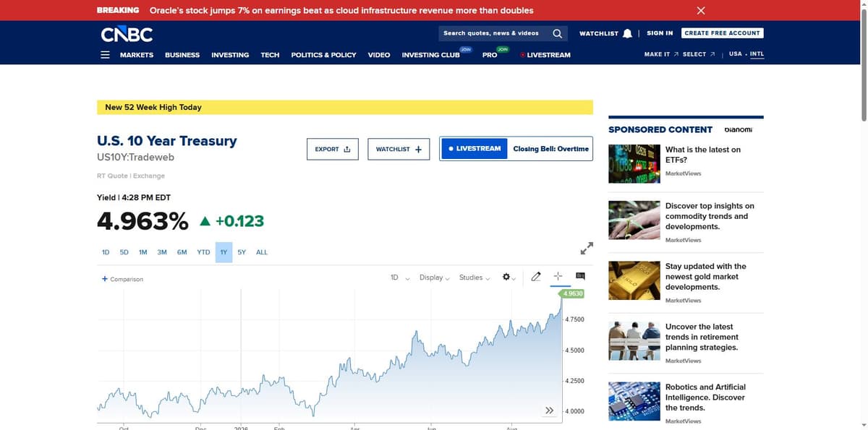The image size is (868, 430).
Task: Open the 1D interval dropdown
Action: click(x=400, y=278)
